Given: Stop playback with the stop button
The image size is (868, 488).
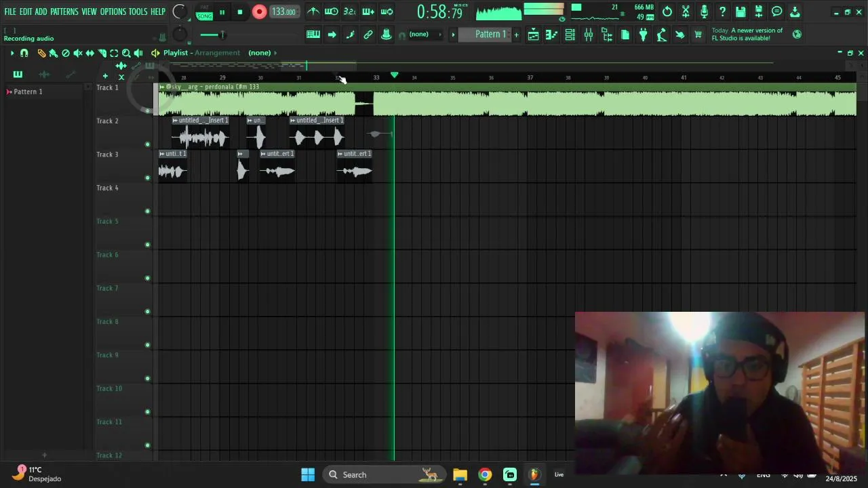Looking at the screenshot, I should point(240,12).
